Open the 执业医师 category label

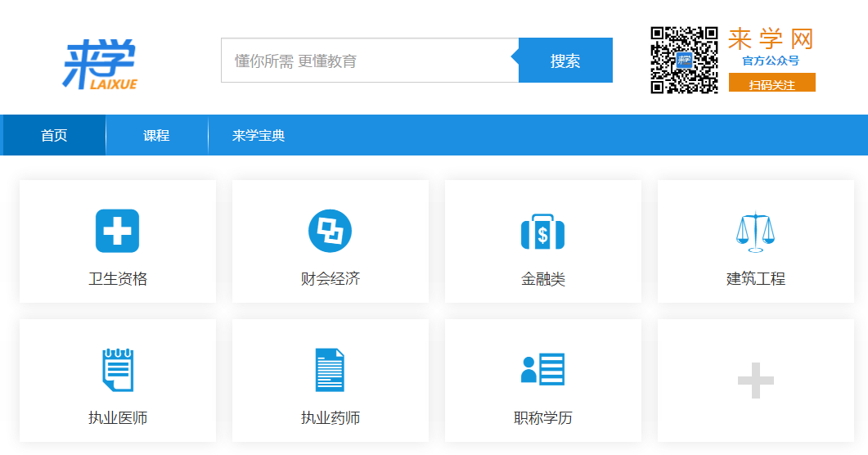click(118, 417)
